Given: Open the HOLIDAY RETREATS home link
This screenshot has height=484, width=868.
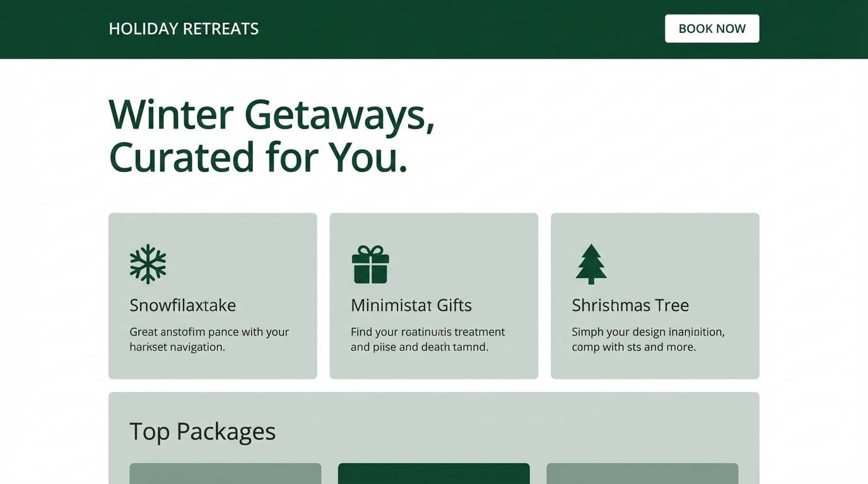Looking at the screenshot, I should 183,28.
